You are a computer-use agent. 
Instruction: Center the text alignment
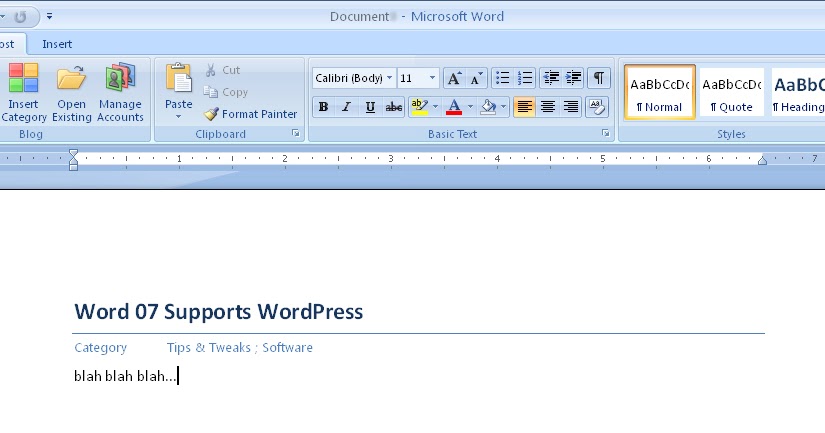click(x=548, y=107)
